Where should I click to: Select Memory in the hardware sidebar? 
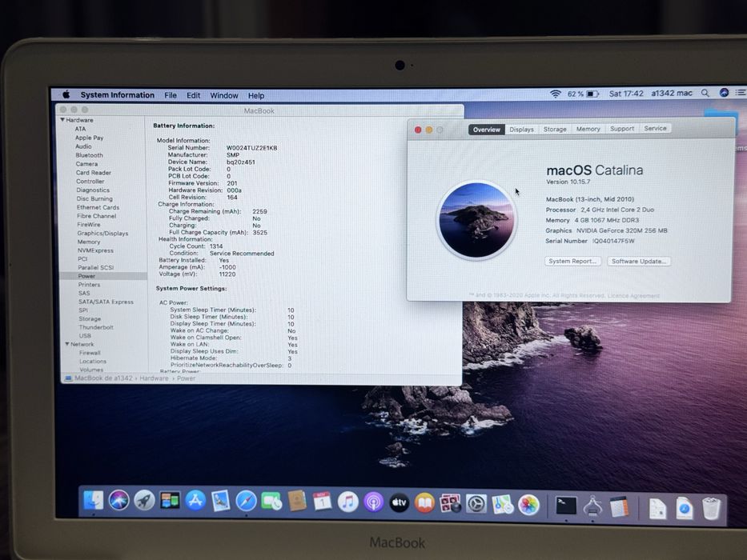tap(89, 242)
